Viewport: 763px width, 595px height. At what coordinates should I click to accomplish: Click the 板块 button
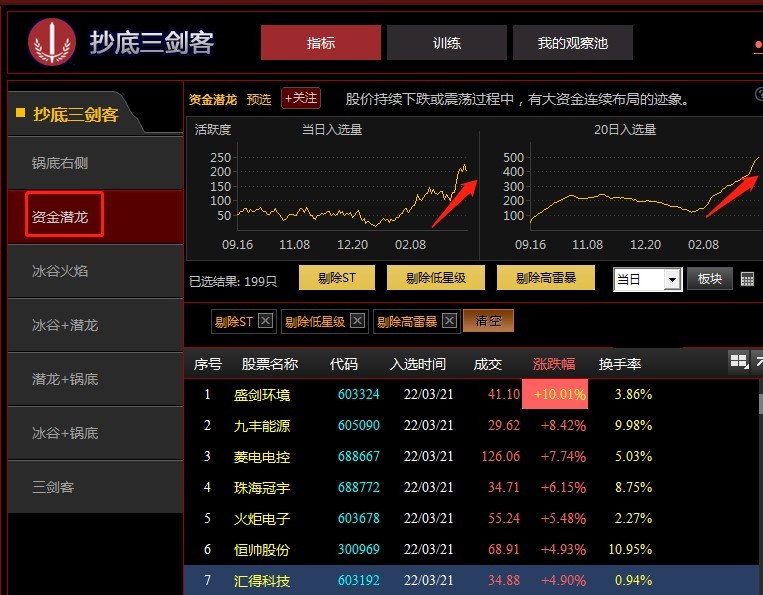pos(709,279)
